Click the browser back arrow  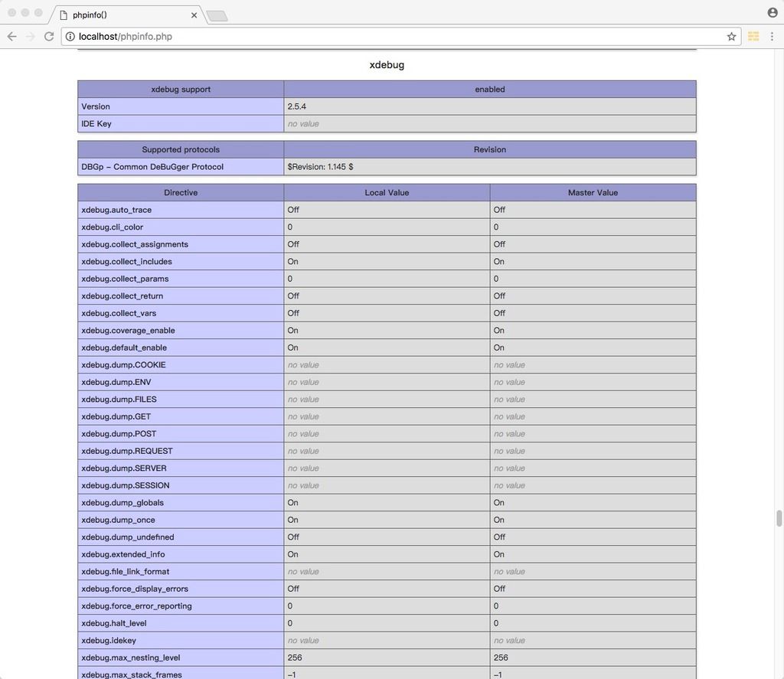tap(12, 37)
